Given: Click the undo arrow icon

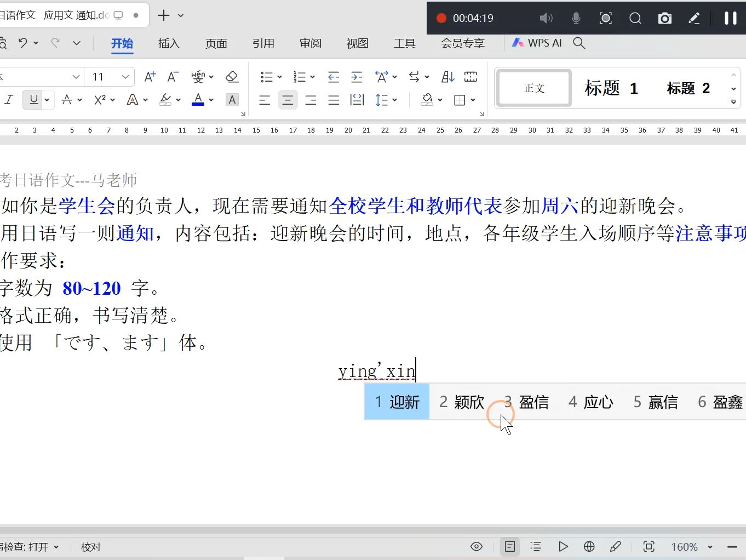Looking at the screenshot, I should tap(22, 43).
